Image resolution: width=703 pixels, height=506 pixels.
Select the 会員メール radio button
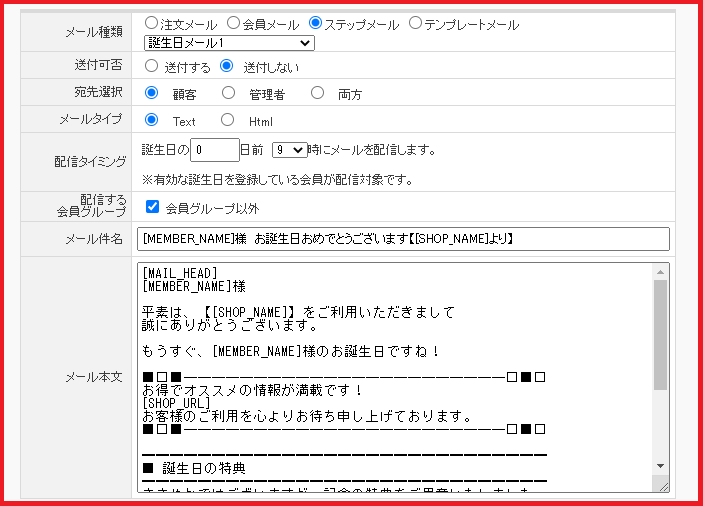[233, 23]
